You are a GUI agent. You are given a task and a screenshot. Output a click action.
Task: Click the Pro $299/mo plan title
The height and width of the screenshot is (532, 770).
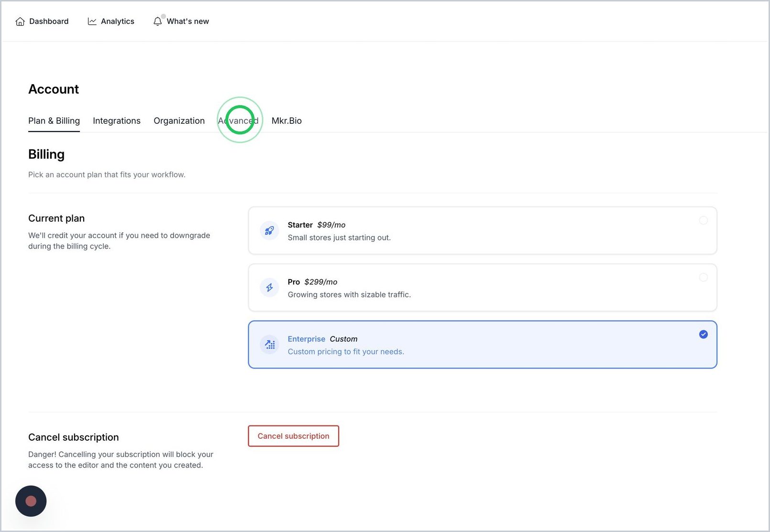[x=312, y=282]
